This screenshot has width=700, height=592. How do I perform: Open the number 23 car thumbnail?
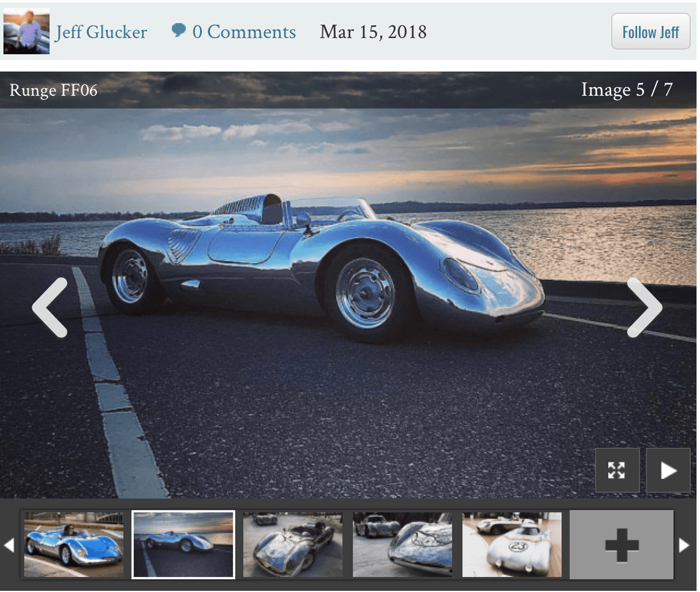click(x=512, y=544)
